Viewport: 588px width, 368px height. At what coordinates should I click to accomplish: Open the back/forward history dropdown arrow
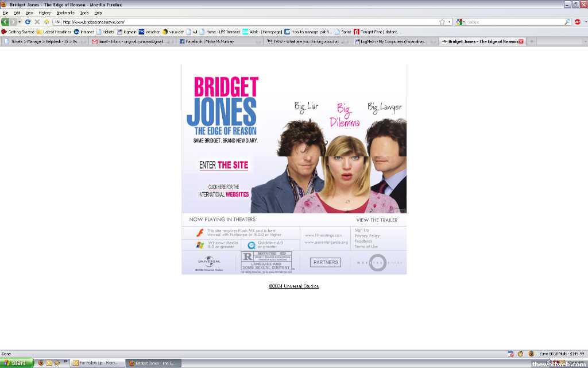pyautogui.click(x=20, y=22)
